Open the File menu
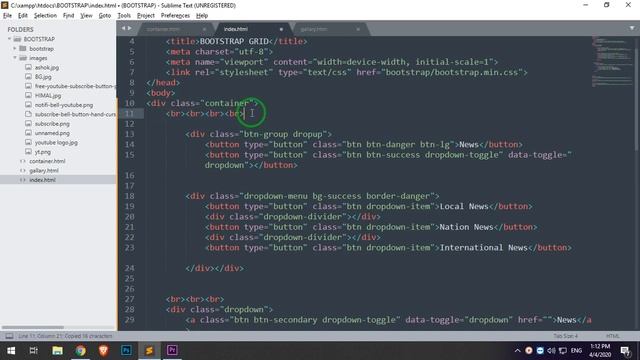The image size is (640, 360). pyautogui.click(x=7, y=16)
